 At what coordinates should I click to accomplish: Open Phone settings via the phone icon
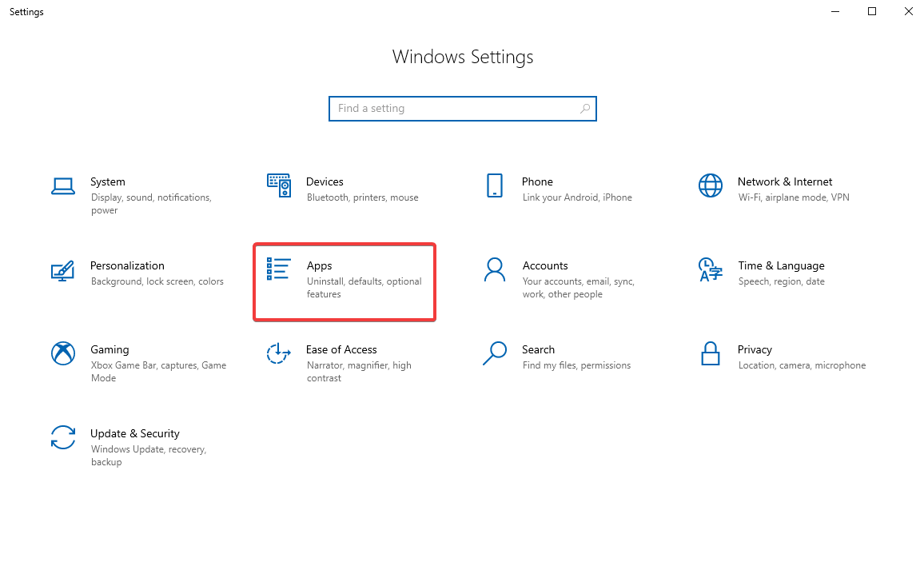coord(495,185)
